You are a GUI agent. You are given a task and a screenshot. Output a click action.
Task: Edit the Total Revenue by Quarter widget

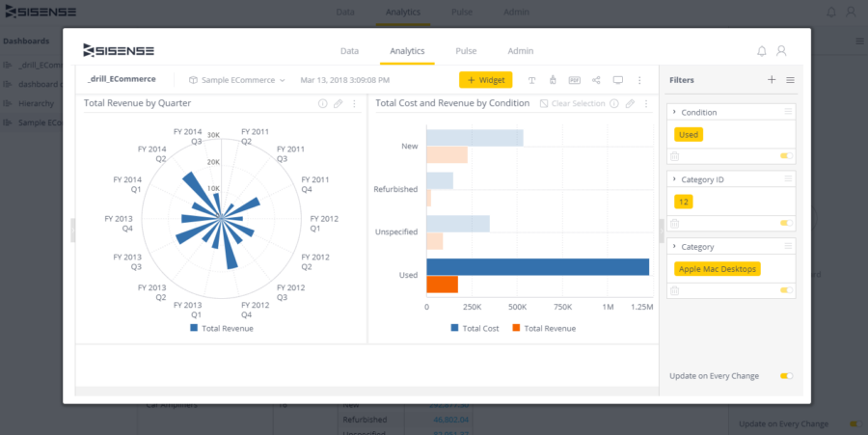(x=338, y=103)
